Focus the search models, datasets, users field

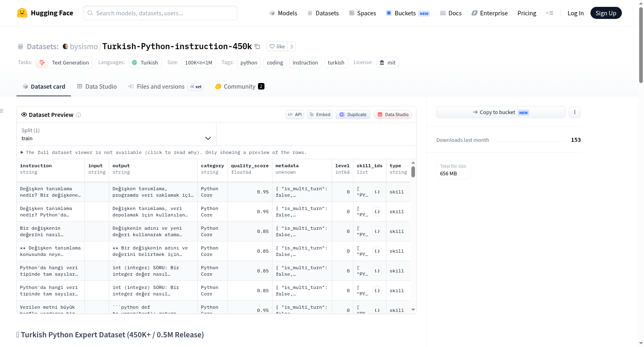[160, 13]
